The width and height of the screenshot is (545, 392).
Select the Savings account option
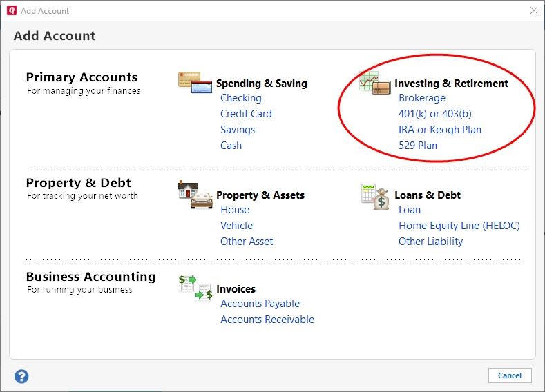pos(238,130)
